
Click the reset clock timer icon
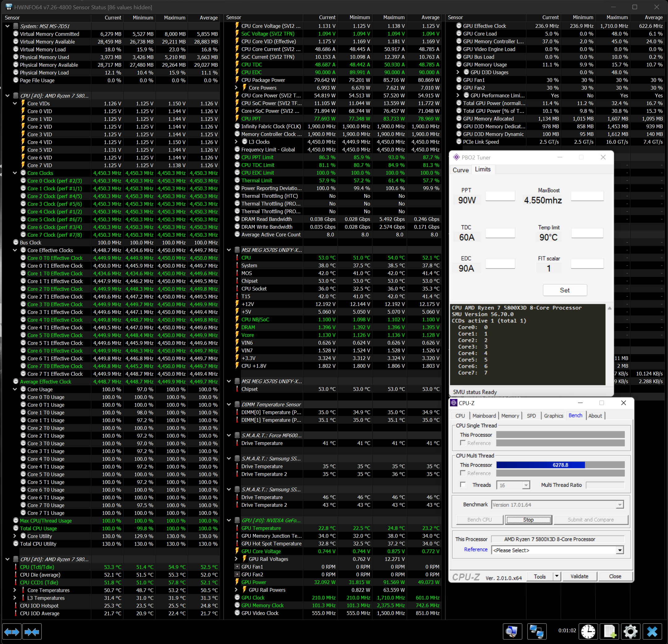588,632
